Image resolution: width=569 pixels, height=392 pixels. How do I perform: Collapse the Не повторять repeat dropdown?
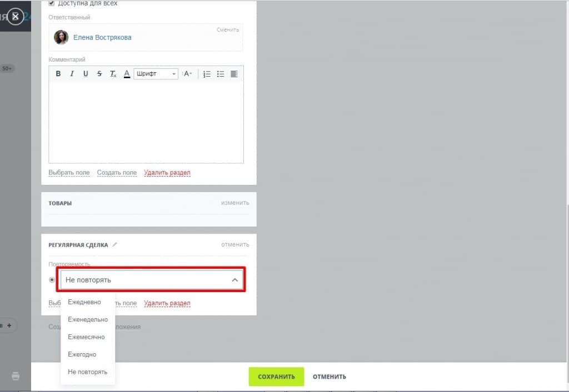pyautogui.click(x=234, y=280)
